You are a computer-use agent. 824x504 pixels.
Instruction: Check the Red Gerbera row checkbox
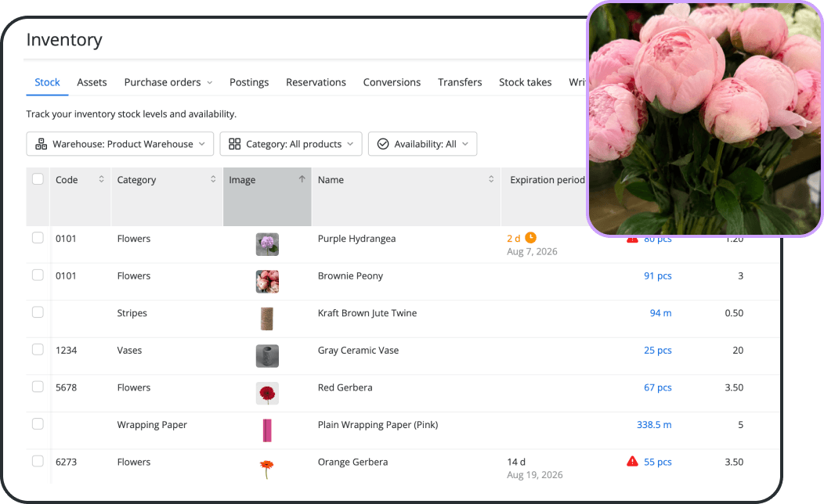[38, 387]
